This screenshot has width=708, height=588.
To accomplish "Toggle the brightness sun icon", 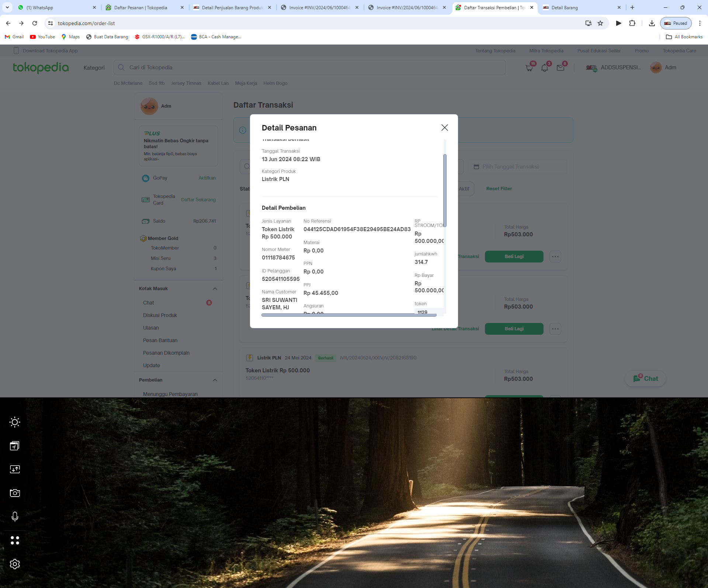I will pos(15,422).
